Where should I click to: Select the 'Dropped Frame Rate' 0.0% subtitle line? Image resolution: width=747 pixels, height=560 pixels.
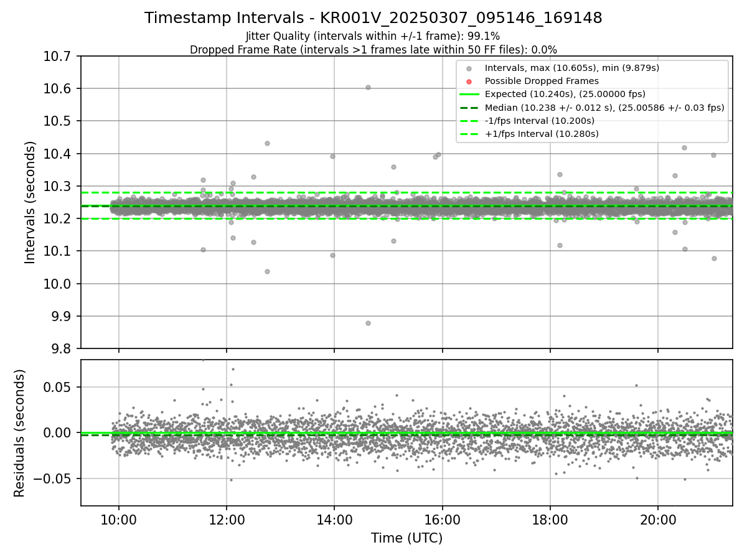click(374, 49)
